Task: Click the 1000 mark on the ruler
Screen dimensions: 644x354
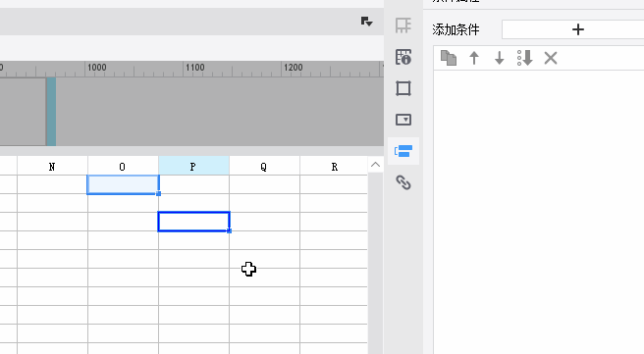Action: [97, 68]
